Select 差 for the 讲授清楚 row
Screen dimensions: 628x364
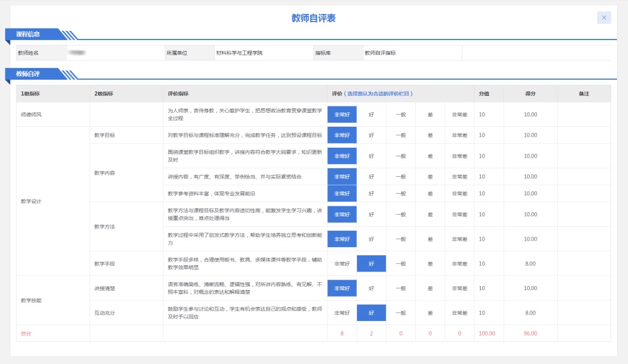pos(430,288)
